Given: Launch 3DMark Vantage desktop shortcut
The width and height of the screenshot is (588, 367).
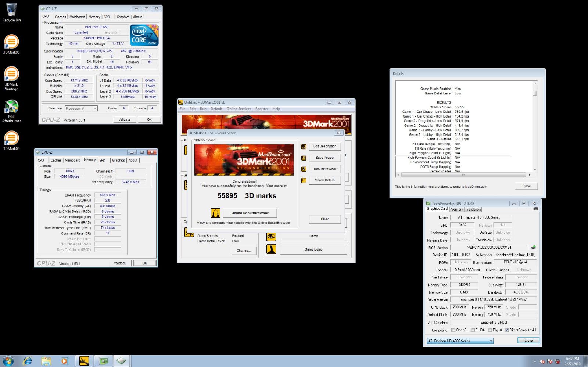Looking at the screenshot, I should tap(11, 78).
